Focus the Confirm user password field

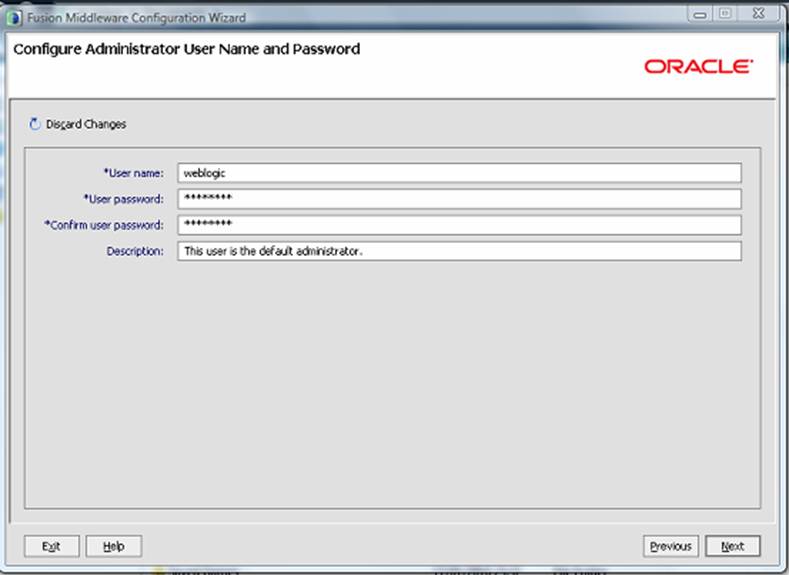pos(459,225)
